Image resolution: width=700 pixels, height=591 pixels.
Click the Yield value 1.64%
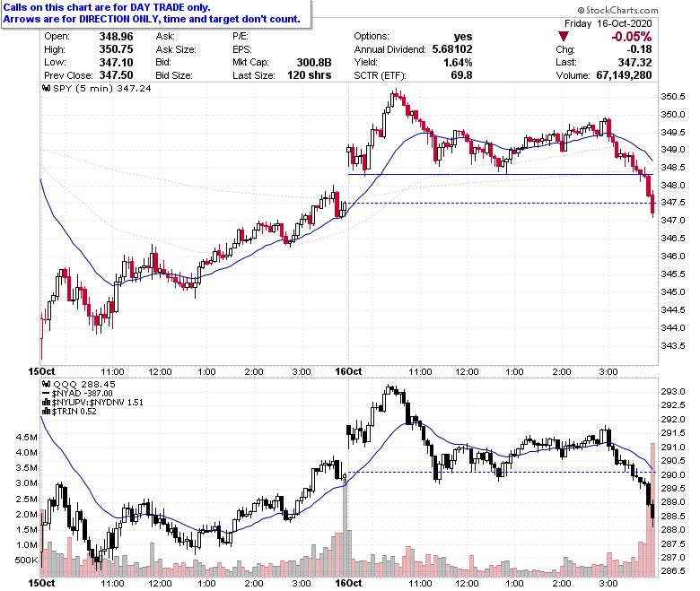click(458, 63)
